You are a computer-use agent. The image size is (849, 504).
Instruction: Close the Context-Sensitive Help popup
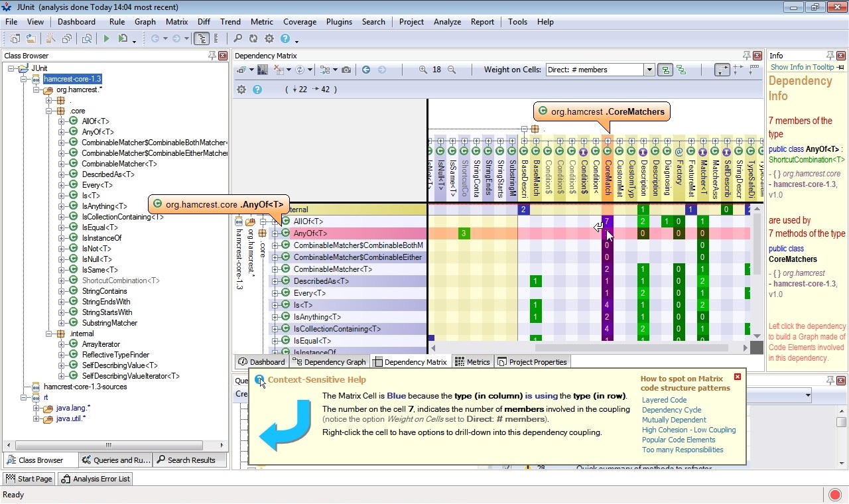point(737,377)
